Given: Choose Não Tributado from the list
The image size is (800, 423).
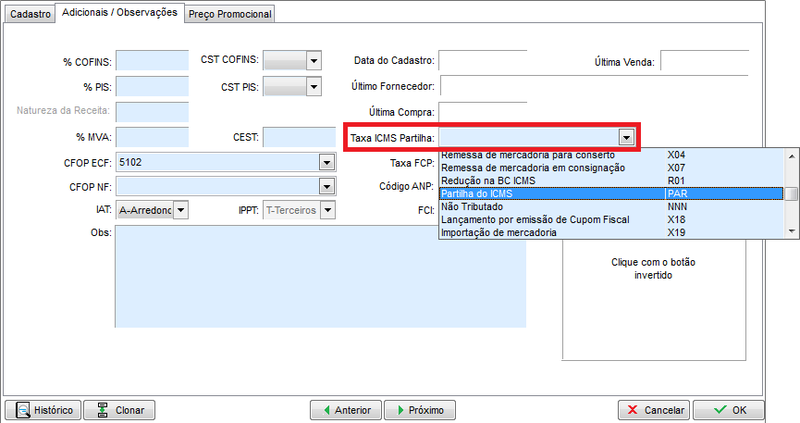Looking at the screenshot, I should tap(550, 206).
